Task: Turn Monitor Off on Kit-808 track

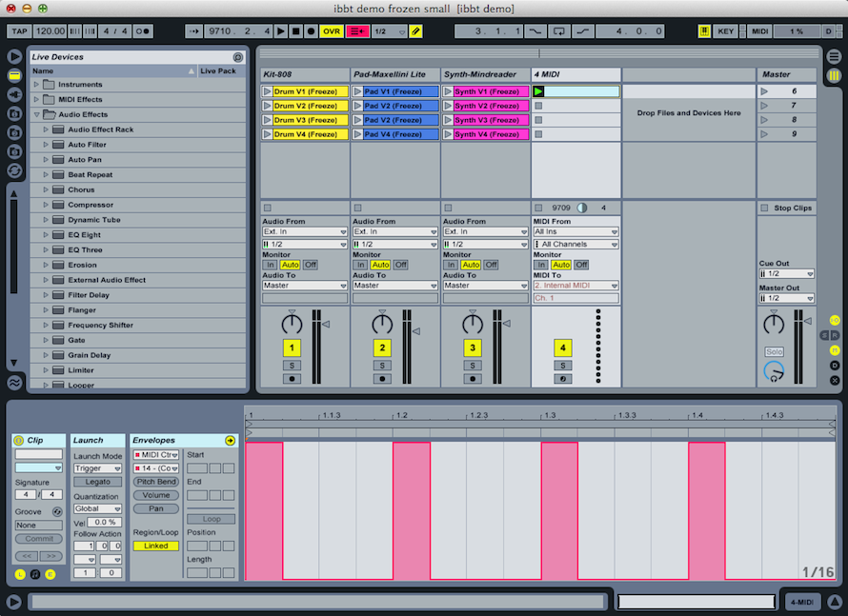Action: click(310, 265)
